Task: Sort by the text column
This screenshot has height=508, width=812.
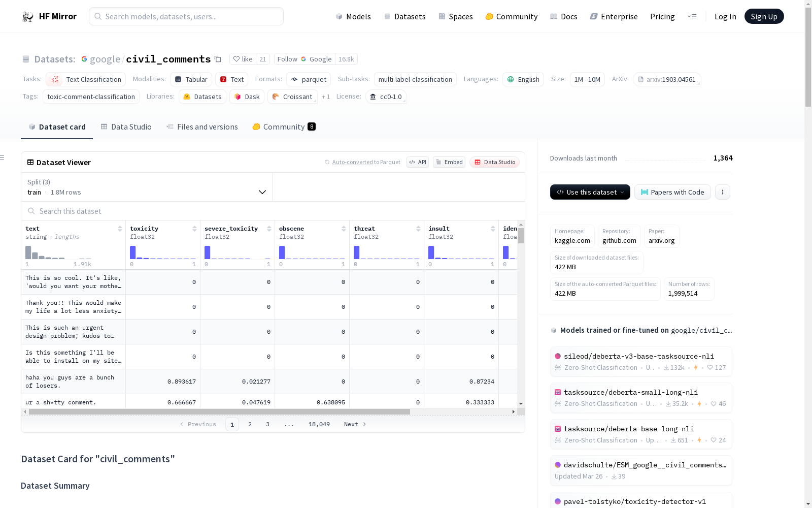Action: (x=120, y=229)
